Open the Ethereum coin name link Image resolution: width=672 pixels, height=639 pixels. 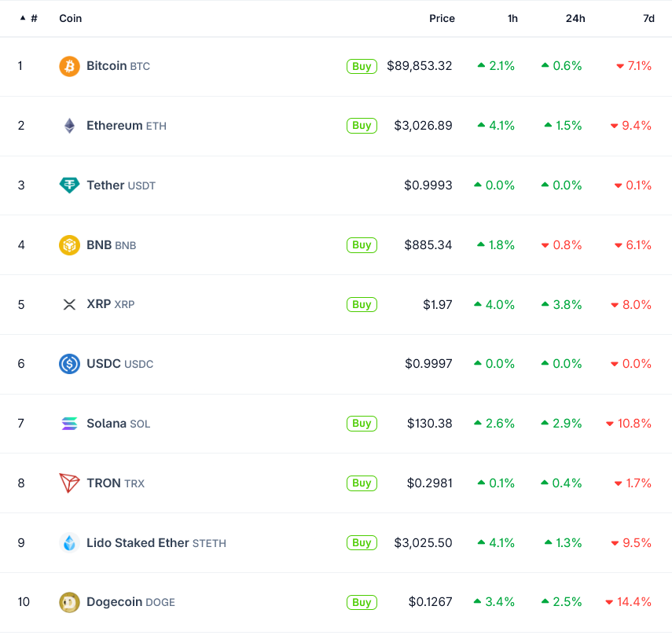(x=115, y=126)
